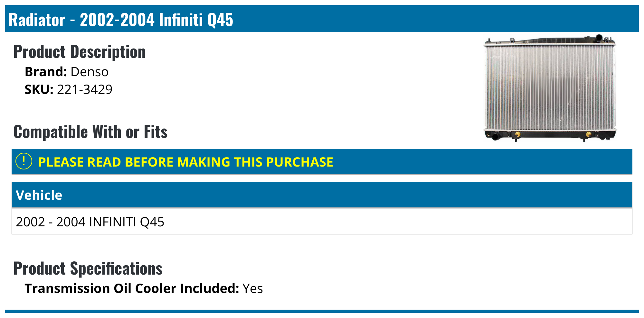Click the right brass fitting on radiator

pyautogui.click(x=588, y=134)
